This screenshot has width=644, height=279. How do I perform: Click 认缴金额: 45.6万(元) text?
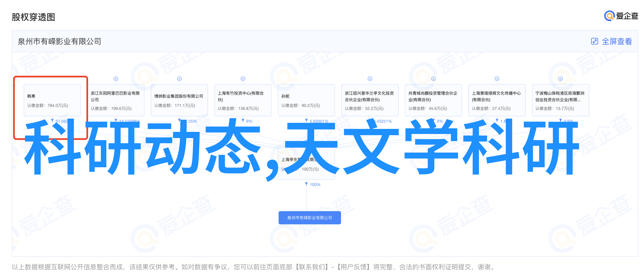pyautogui.click(x=428, y=108)
